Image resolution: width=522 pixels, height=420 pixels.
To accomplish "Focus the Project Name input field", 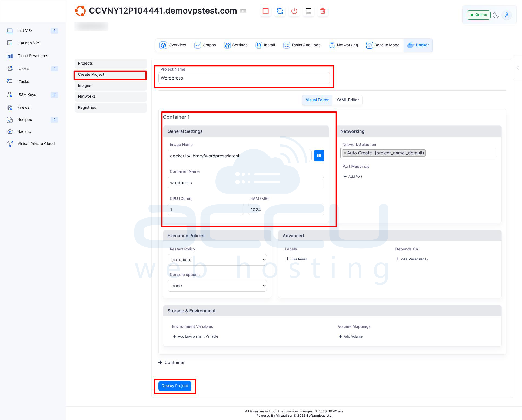I will click(244, 78).
